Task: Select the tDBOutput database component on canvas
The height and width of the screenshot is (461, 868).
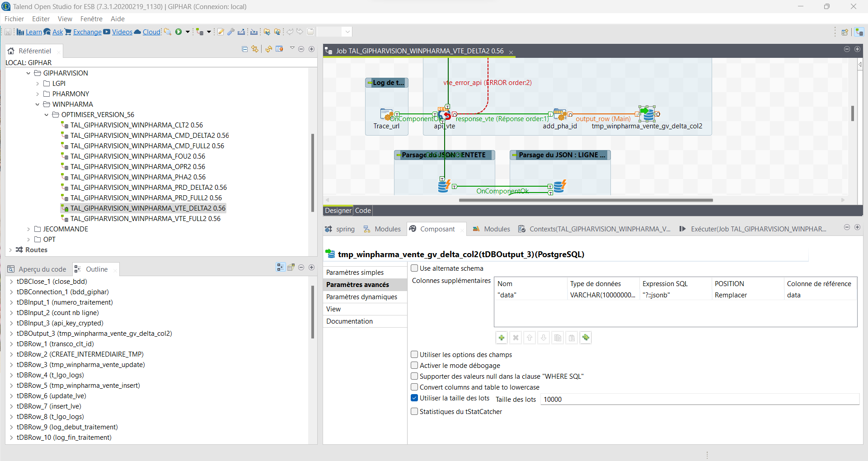Action: (x=648, y=114)
